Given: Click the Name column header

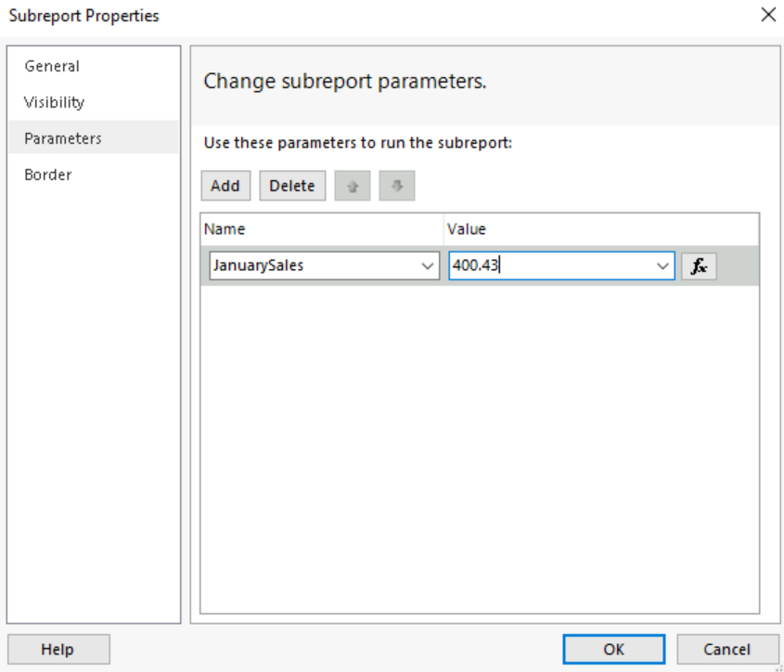Looking at the screenshot, I should (x=225, y=229).
